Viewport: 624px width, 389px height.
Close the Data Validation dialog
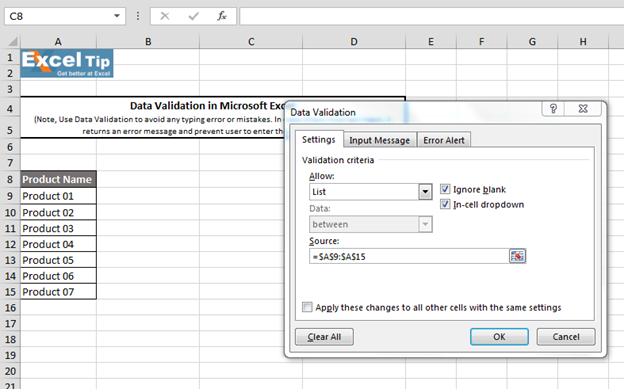click(x=583, y=108)
